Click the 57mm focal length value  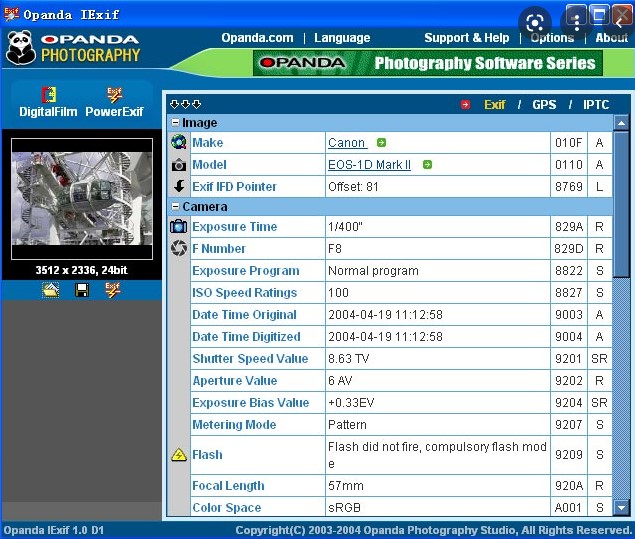[x=345, y=486]
